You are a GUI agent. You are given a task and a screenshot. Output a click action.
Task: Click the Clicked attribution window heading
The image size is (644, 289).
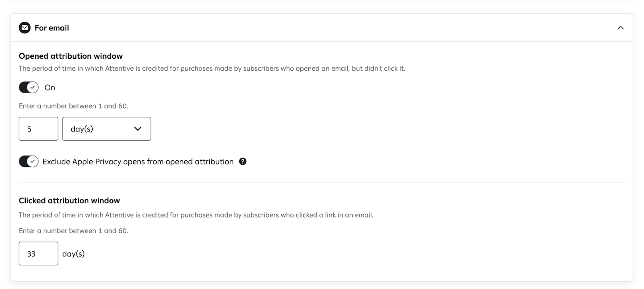pos(69,200)
